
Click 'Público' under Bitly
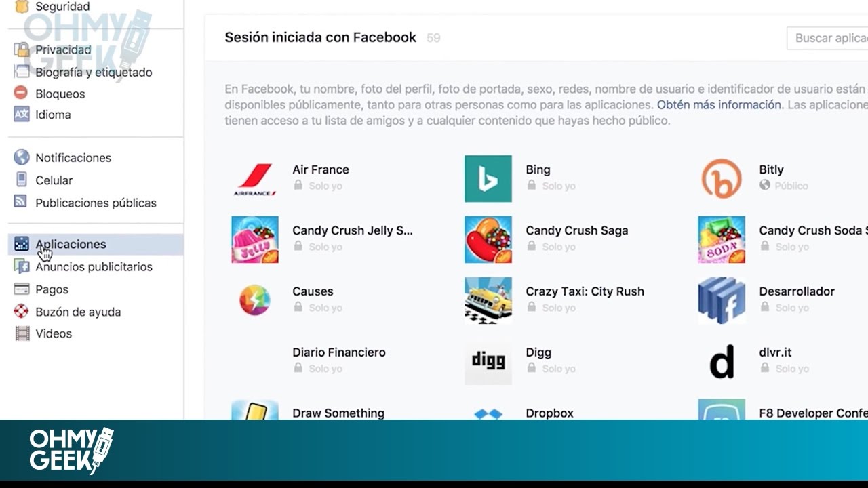pyautogui.click(x=792, y=186)
